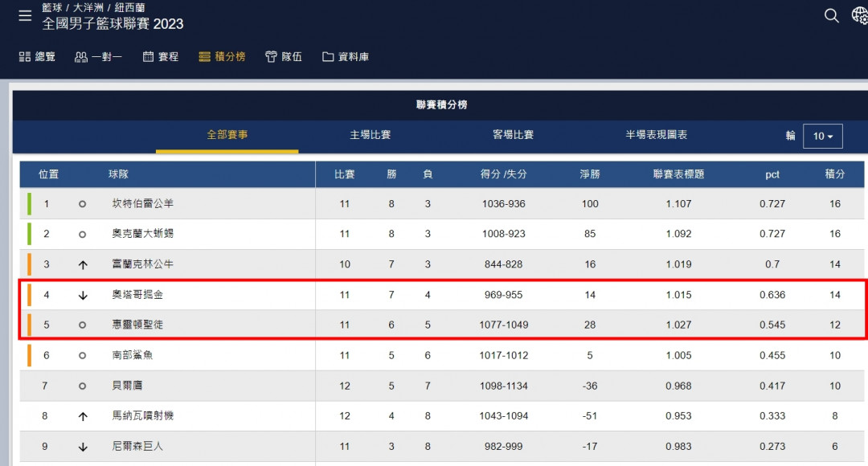Click the score cell 1098-1134
The image size is (868, 466).
pos(503,386)
